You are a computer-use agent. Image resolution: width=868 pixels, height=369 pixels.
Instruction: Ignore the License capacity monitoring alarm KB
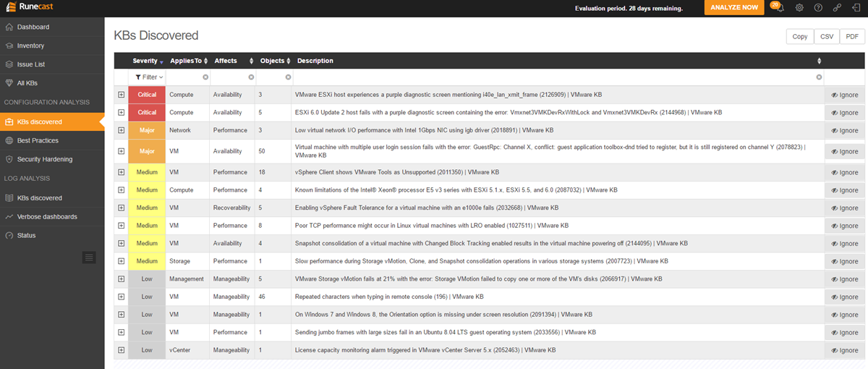point(844,350)
